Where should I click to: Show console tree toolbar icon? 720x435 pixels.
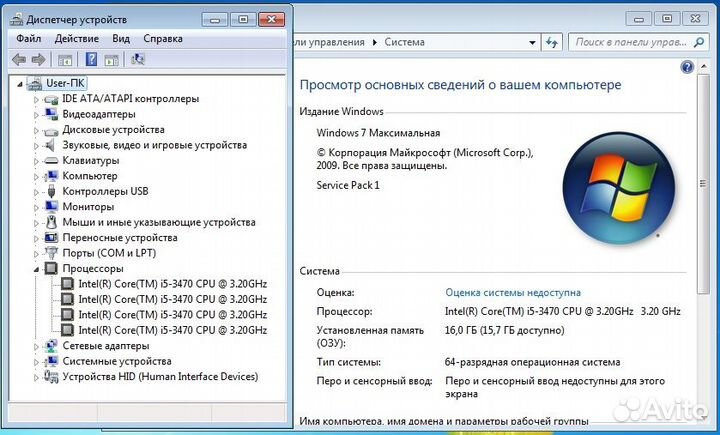click(x=65, y=60)
